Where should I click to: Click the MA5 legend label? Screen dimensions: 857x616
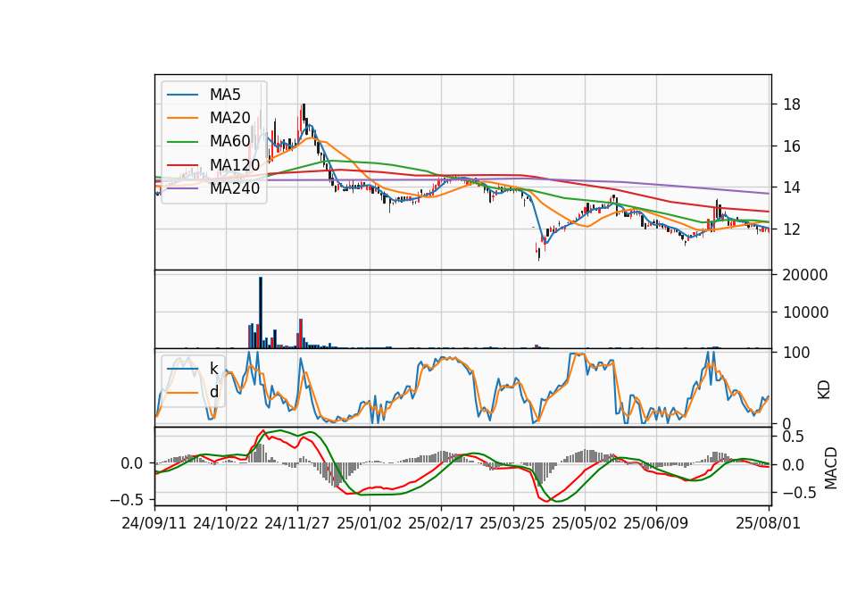225,95
